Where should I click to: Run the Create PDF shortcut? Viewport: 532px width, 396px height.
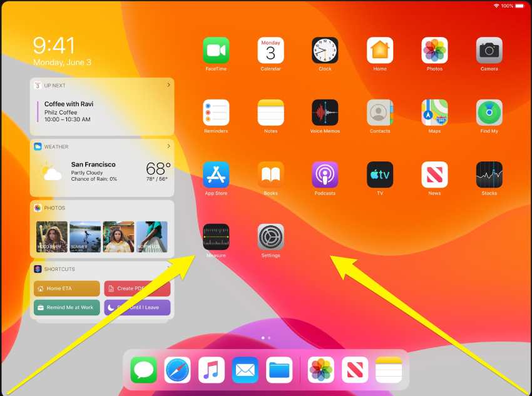pyautogui.click(x=136, y=288)
